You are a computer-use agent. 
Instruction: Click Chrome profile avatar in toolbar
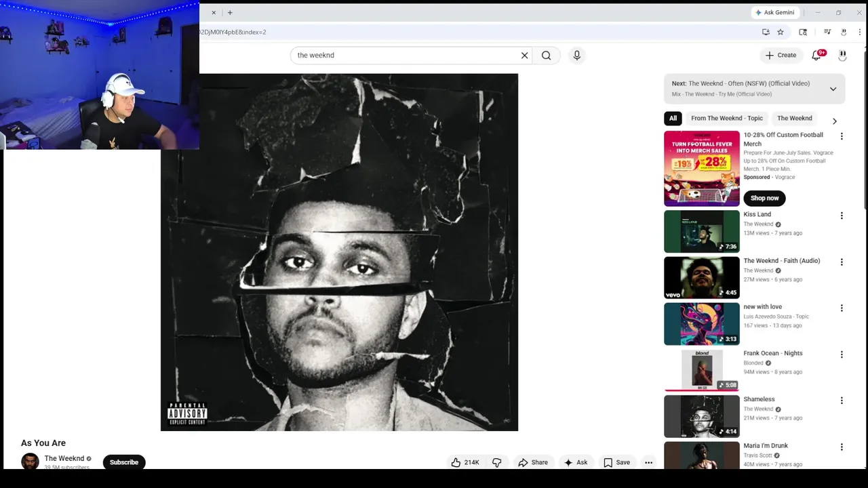(844, 32)
